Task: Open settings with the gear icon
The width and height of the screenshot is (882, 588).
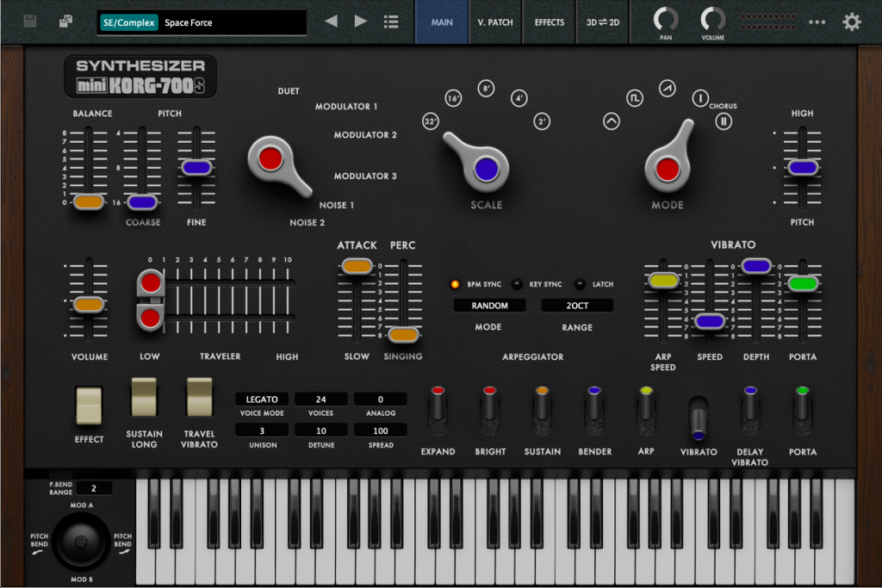Action: point(852,22)
